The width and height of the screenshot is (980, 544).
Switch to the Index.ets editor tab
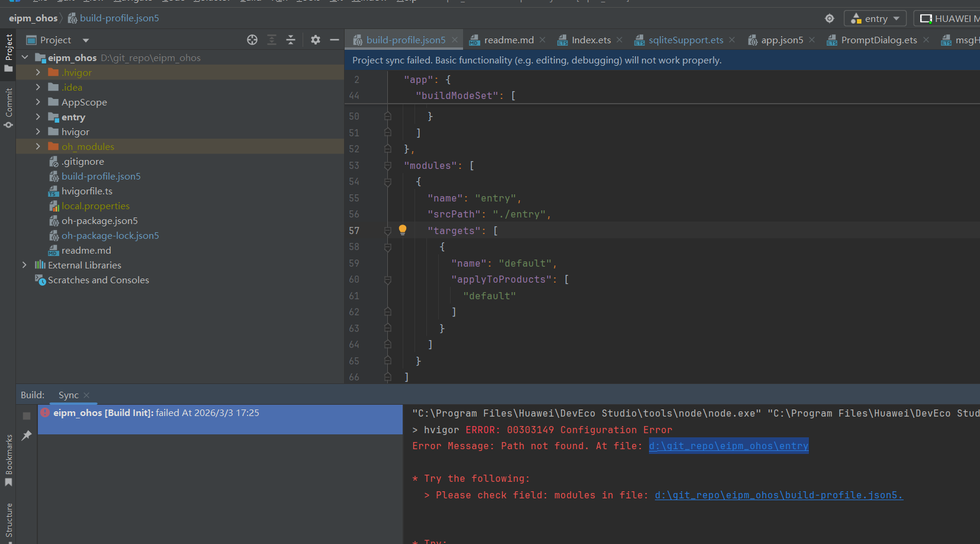590,40
